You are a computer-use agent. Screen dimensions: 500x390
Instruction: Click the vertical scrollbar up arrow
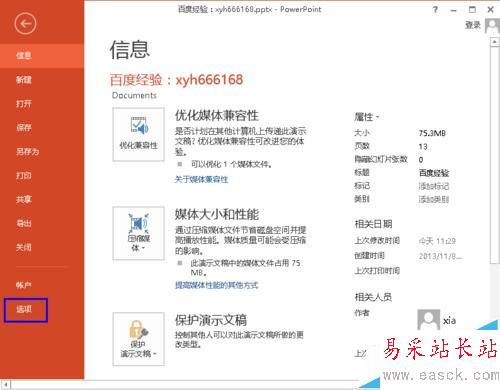[494, 42]
